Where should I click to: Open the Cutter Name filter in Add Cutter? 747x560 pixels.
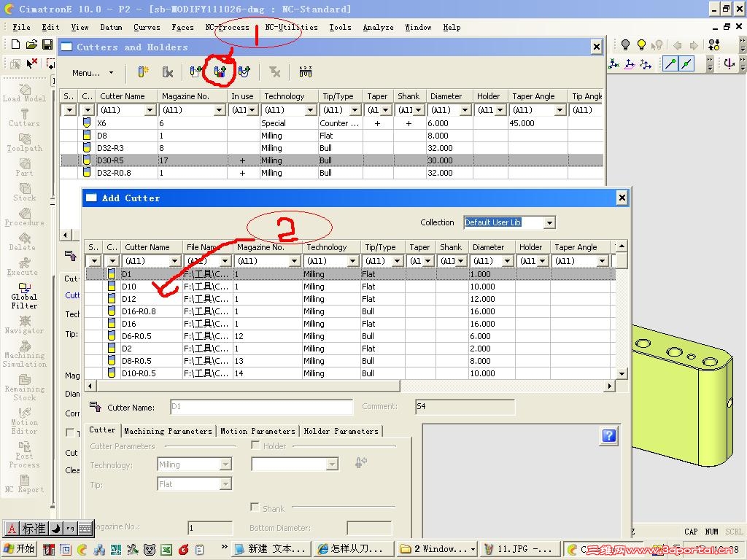coord(174,261)
